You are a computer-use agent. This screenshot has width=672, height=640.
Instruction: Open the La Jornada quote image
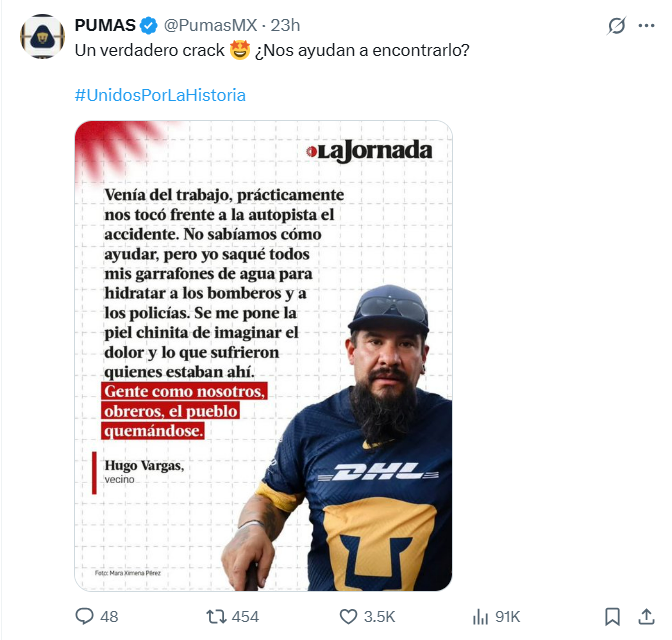(x=263, y=355)
